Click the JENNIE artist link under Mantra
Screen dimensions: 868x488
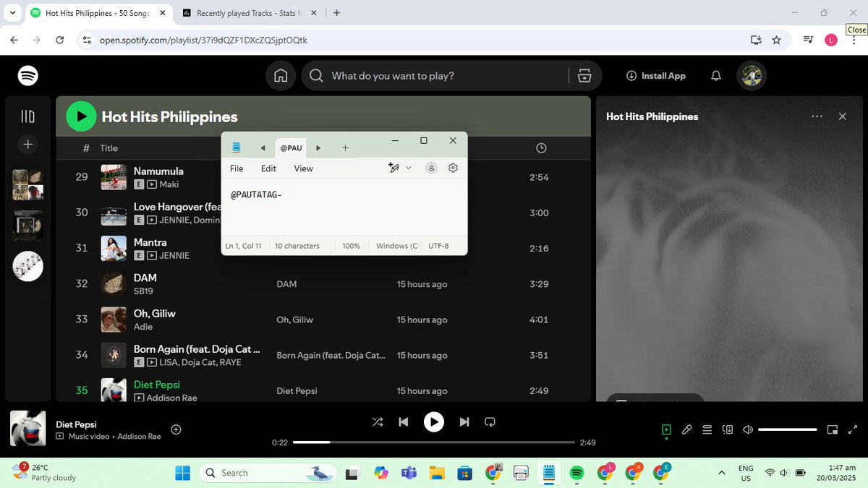coord(174,255)
